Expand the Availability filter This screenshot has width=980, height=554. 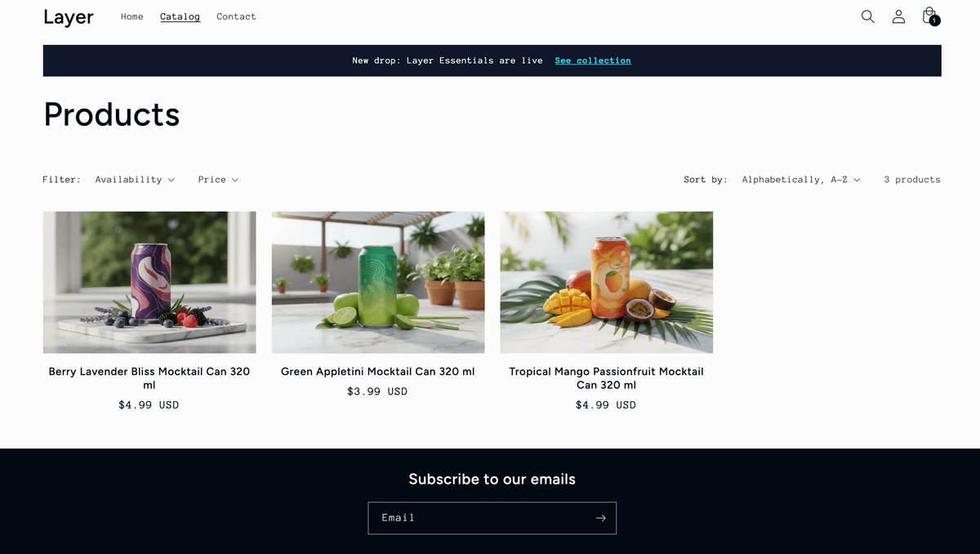(x=135, y=180)
